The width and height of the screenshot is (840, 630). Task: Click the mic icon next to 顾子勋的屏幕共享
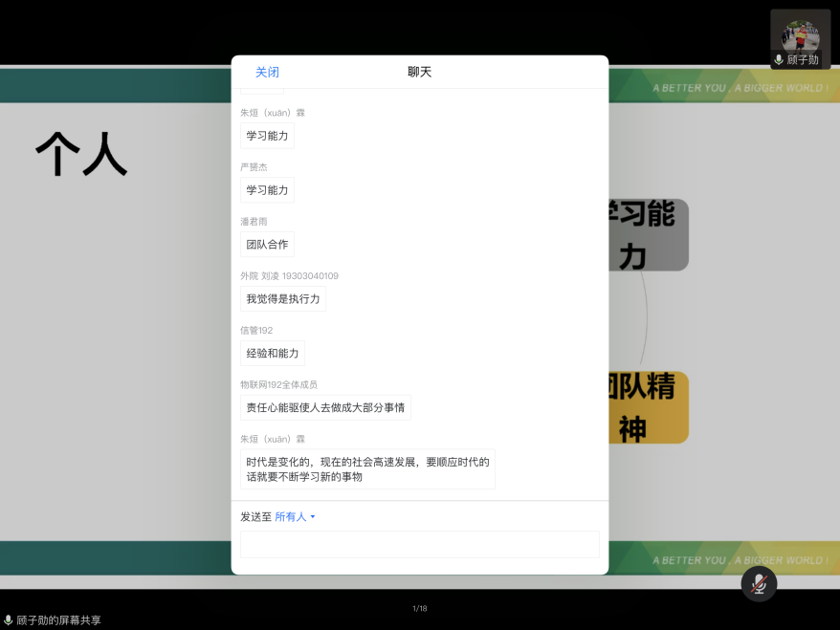[x=8, y=619]
